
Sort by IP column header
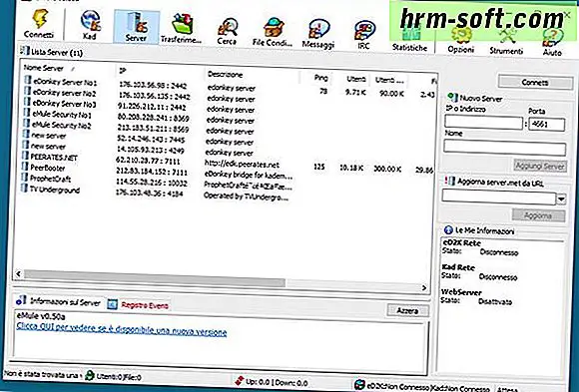(x=122, y=70)
